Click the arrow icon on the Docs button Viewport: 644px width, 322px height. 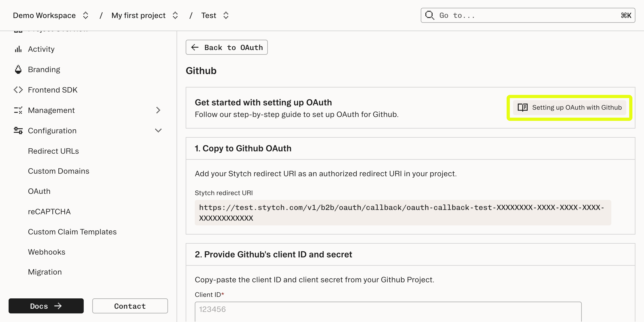click(x=58, y=306)
